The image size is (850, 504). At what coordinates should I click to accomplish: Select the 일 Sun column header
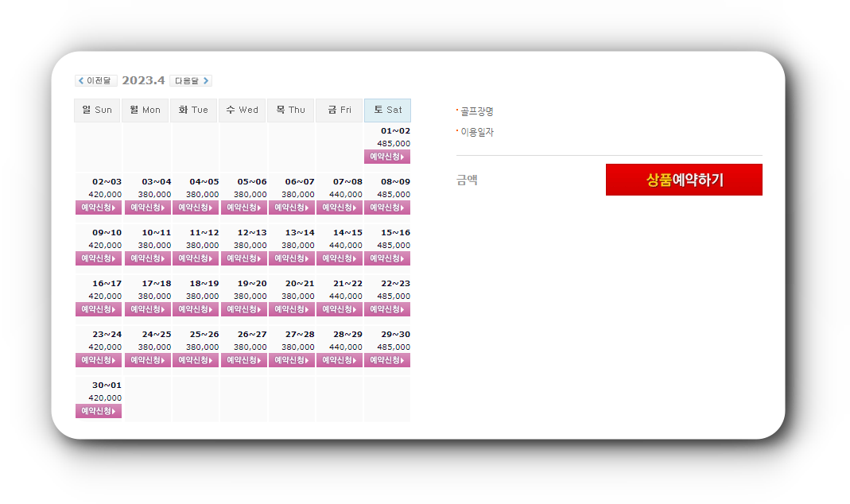point(97,110)
